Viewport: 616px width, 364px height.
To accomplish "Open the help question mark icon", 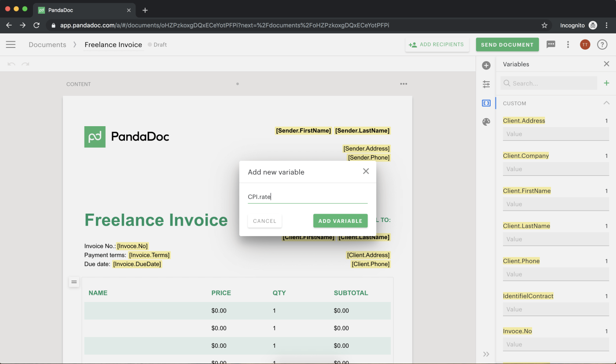I will click(602, 44).
